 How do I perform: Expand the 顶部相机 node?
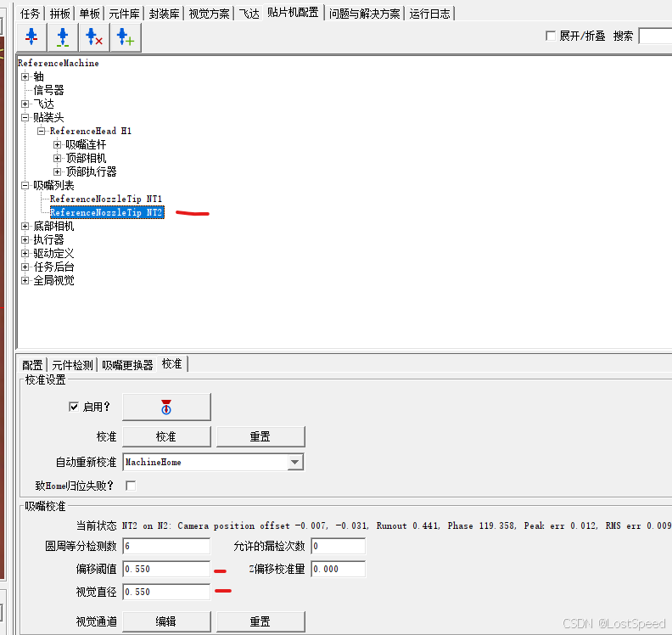pos(57,158)
